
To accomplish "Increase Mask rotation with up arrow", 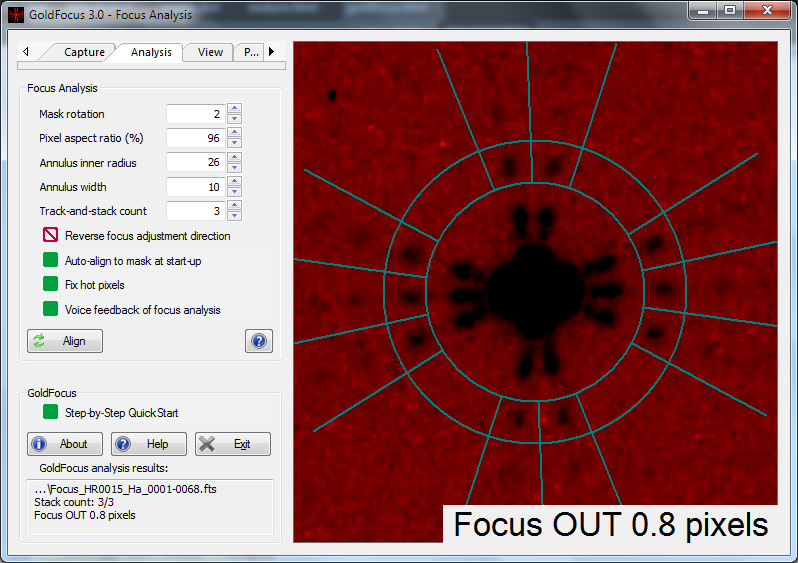I will click(x=235, y=108).
